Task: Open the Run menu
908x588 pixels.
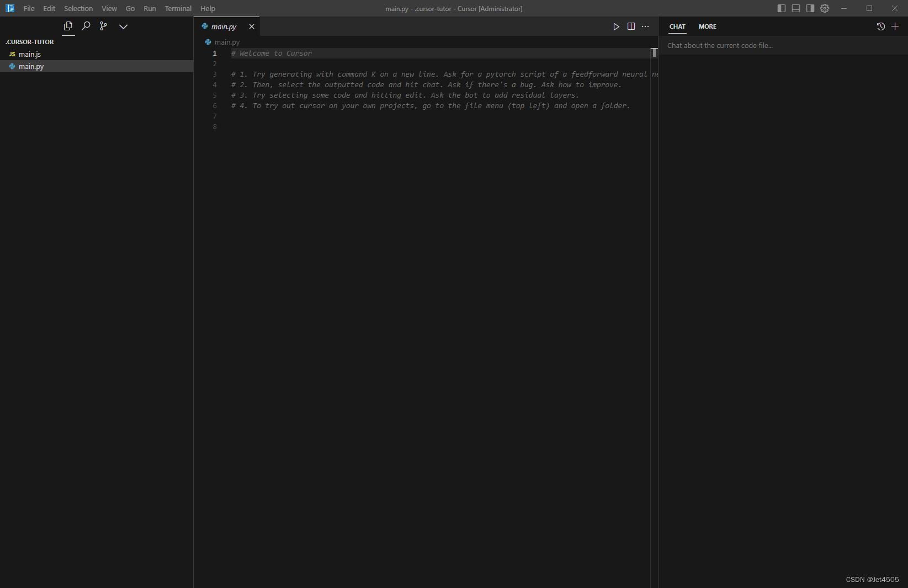Action: (150, 8)
